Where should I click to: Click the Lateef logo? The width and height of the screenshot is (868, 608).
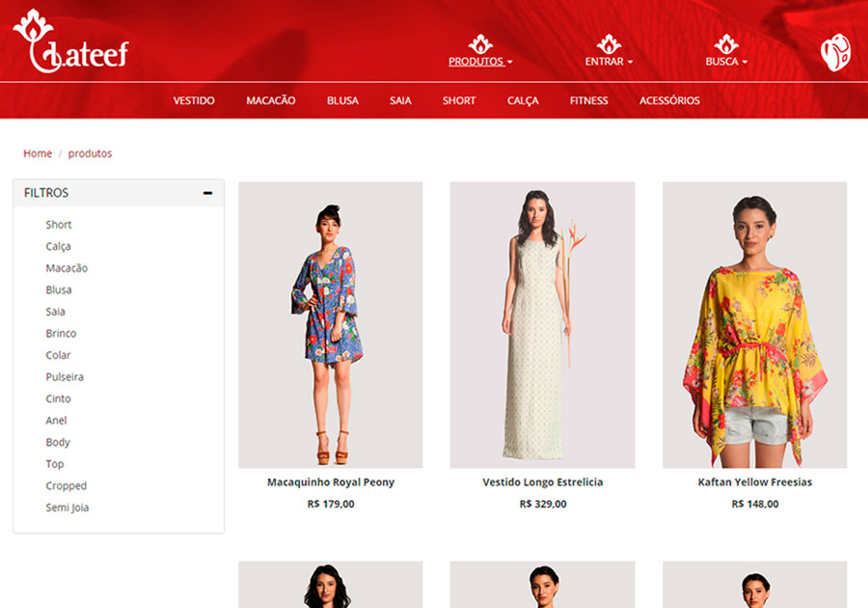click(x=70, y=41)
